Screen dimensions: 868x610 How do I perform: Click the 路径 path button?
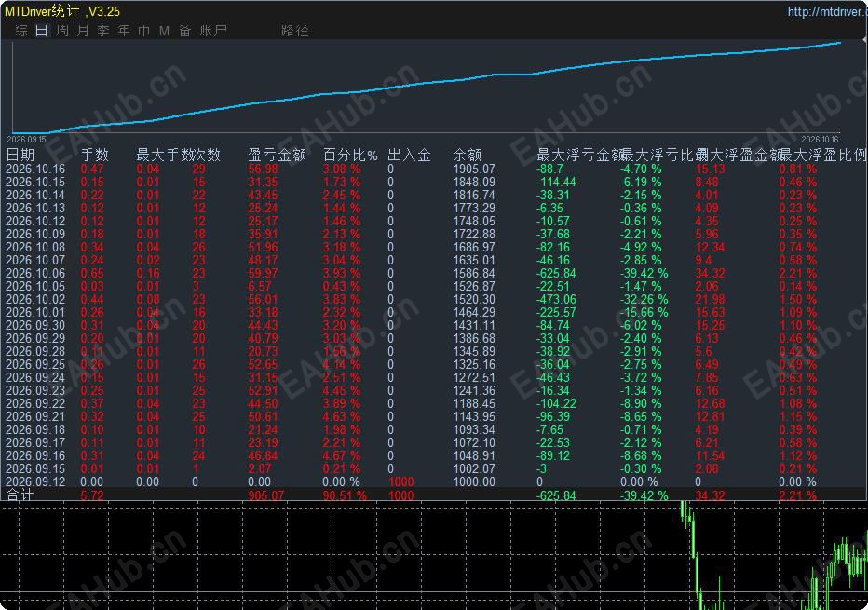coord(295,31)
